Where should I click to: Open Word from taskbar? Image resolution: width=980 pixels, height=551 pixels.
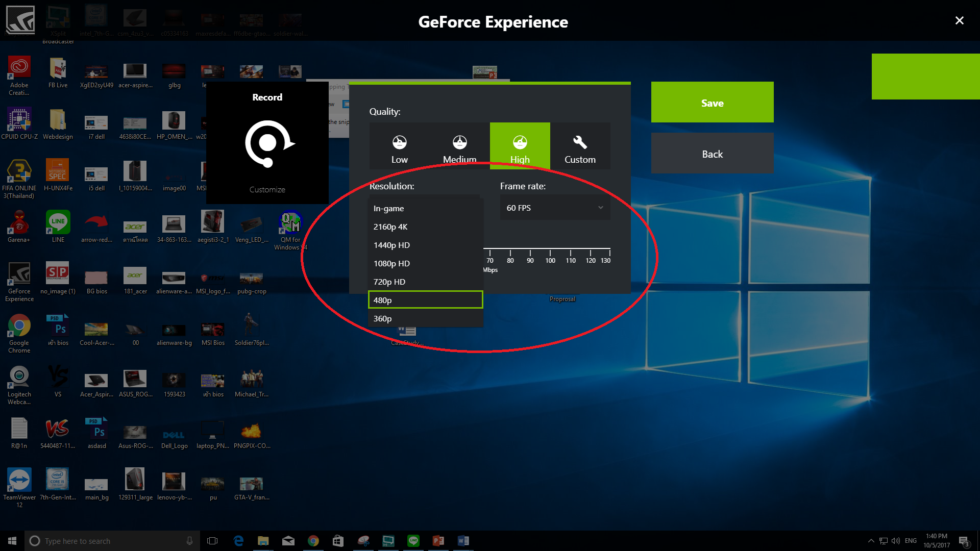click(463, 541)
